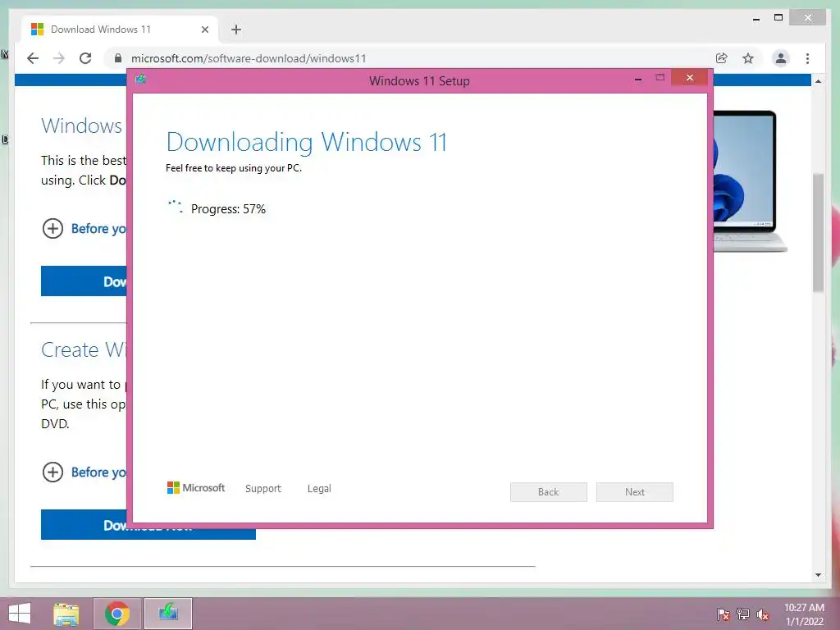Click lower blue Download Now button
Image resolution: width=840 pixels, height=630 pixels.
coord(148,524)
